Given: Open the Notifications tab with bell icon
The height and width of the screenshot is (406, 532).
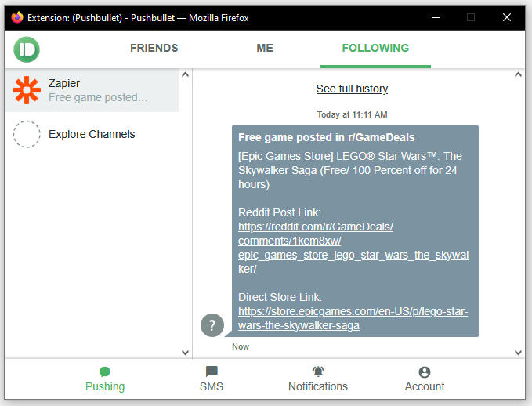Looking at the screenshot, I should (318, 379).
